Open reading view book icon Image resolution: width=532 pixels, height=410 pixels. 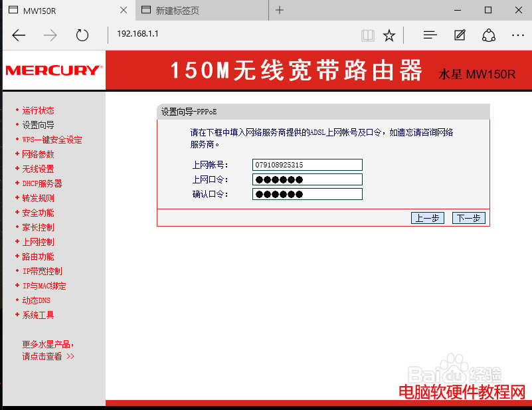pos(367,35)
